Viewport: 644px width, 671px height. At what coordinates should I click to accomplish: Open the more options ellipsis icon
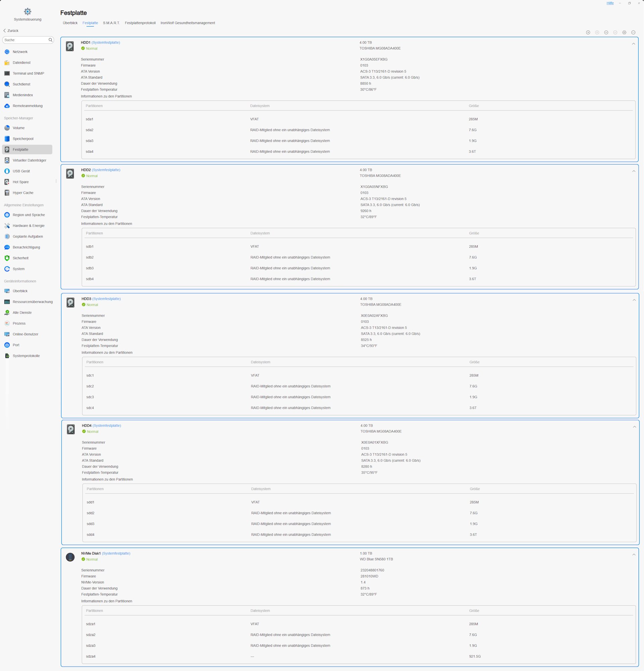(x=633, y=33)
